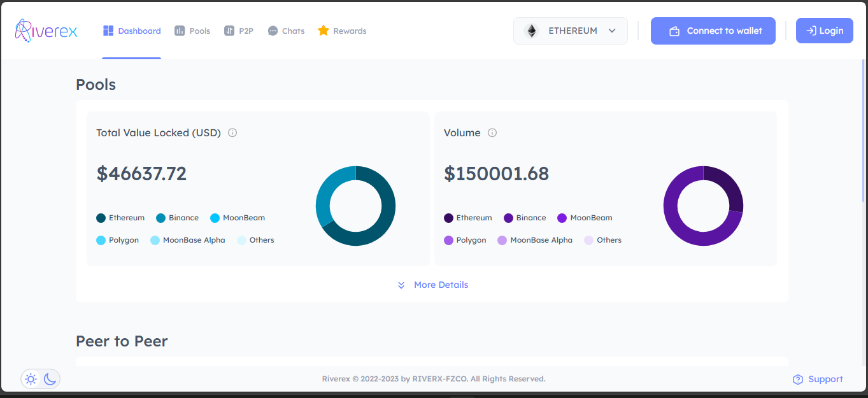Click the Rewards star icon
The width and height of the screenshot is (868, 398).
[324, 31]
